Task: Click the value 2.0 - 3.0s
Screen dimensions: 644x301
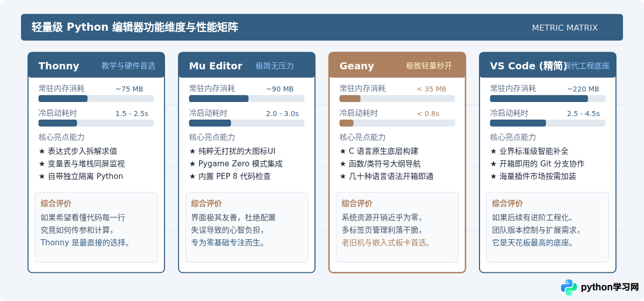Action: [x=282, y=114]
